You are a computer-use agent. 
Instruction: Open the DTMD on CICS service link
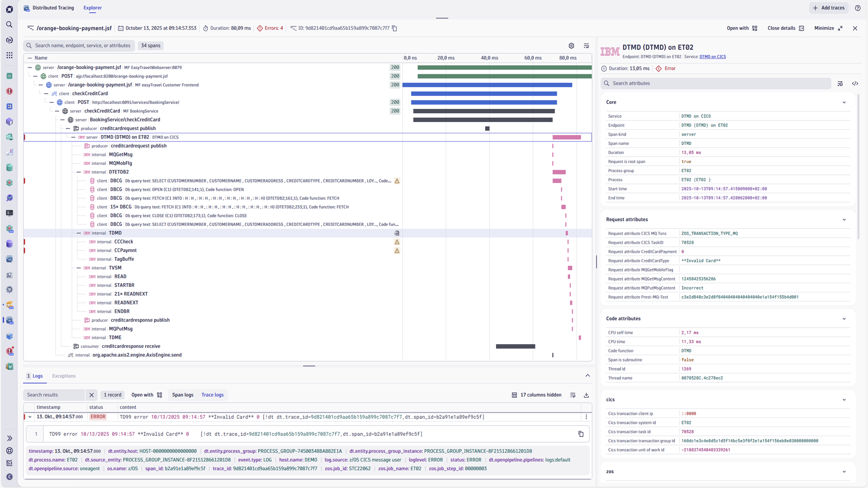(x=712, y=57)
